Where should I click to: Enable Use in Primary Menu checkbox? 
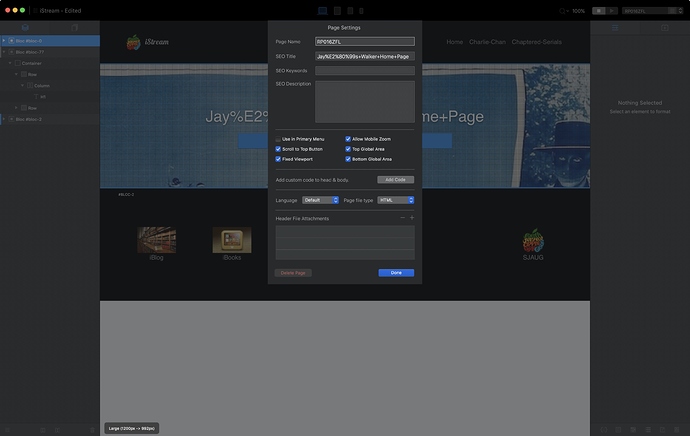click(279, 139)
